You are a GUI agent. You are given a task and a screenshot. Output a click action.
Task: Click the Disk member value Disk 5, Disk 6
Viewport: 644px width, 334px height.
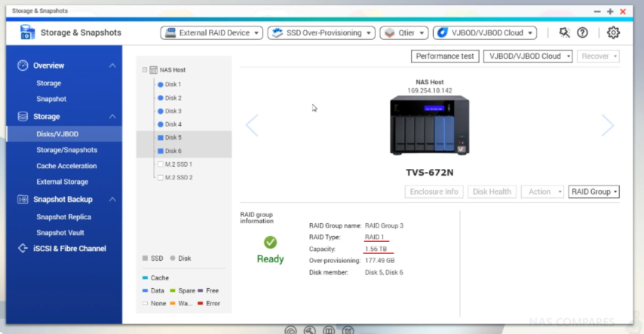384,272
